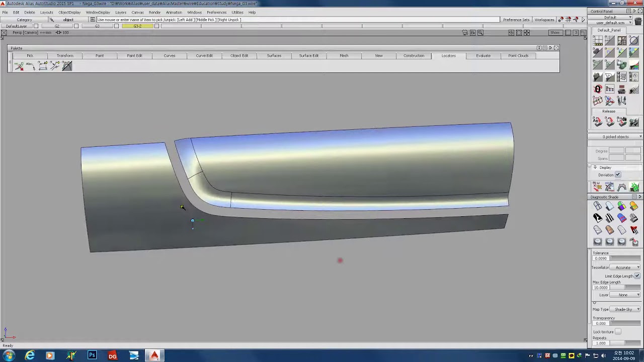Select the DefaultLayer layer button
Screen dimensions: 644x362
pos(17,26)
